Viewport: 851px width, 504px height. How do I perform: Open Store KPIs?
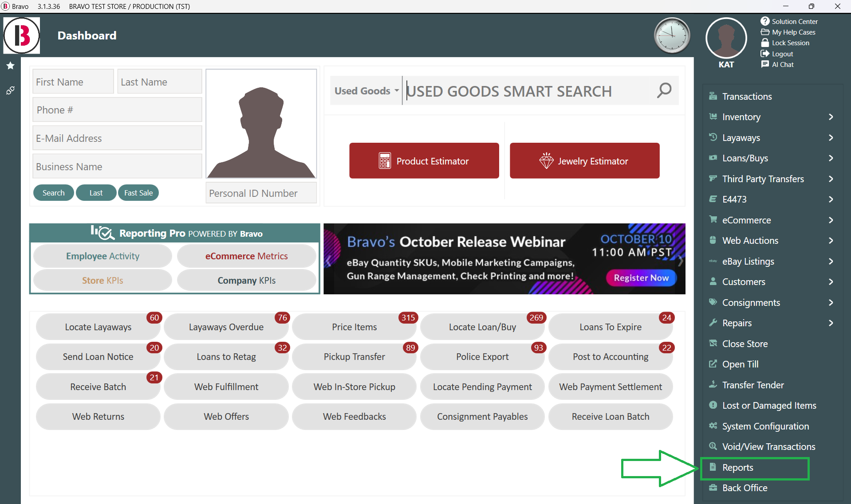(102, 280)
